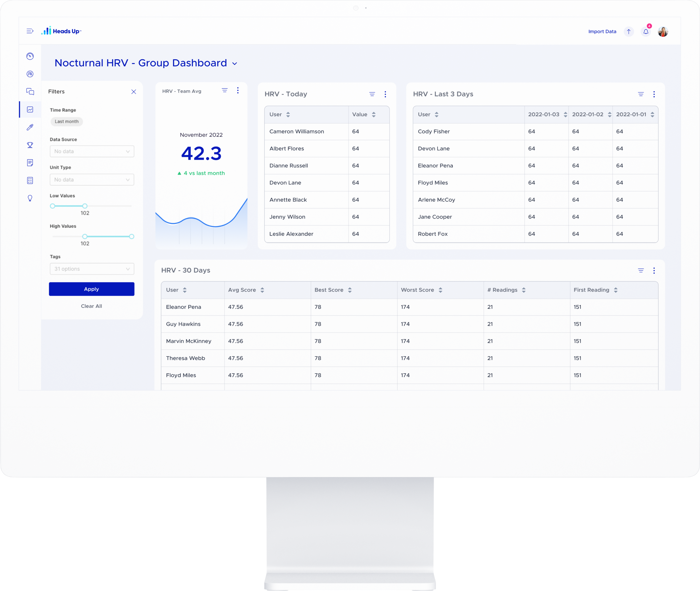Viewport: 700px width, 591px height.
Task: Select Marvin McKinney row
Action: pos(409,341)
